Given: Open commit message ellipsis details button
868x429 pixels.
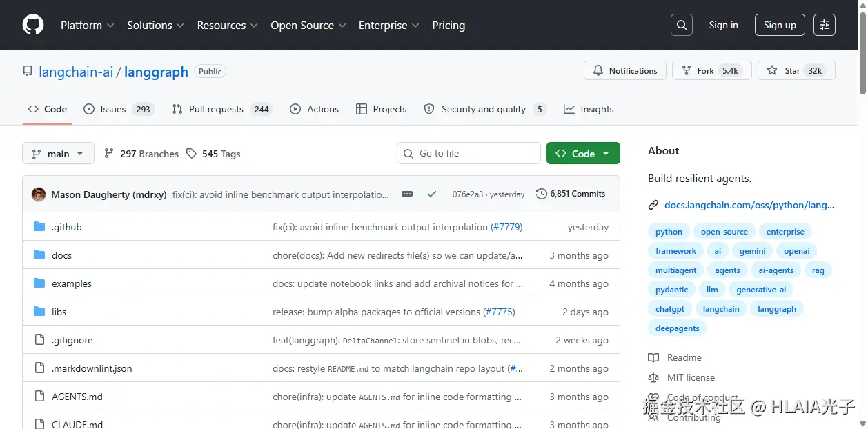Looking at the screenshot, I should (407, 194).
